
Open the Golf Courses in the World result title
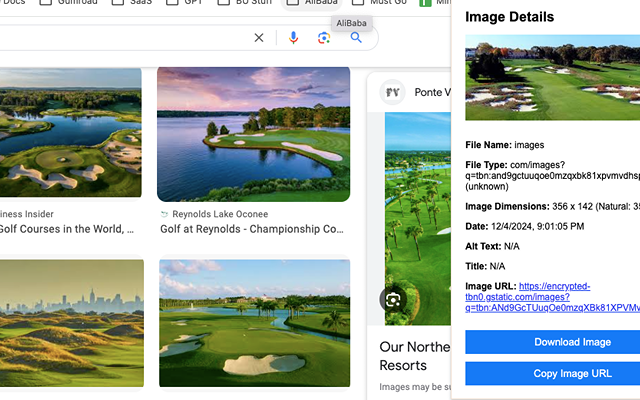67,229
